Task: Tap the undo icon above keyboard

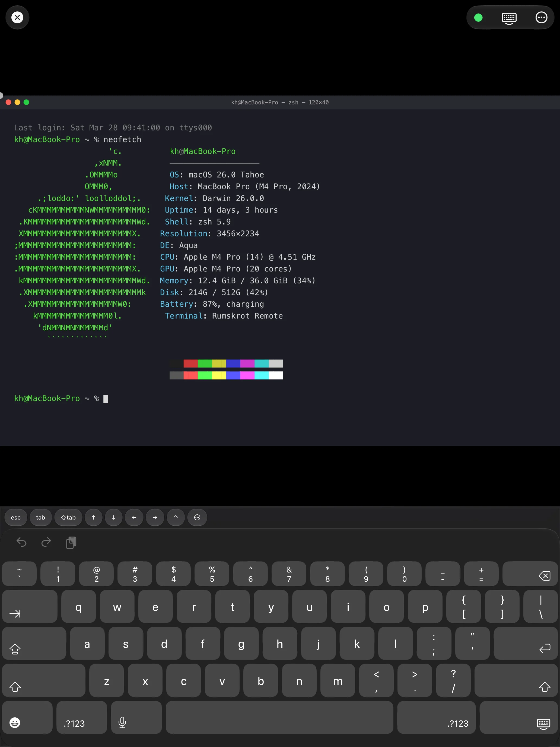Action: [21, 542]
